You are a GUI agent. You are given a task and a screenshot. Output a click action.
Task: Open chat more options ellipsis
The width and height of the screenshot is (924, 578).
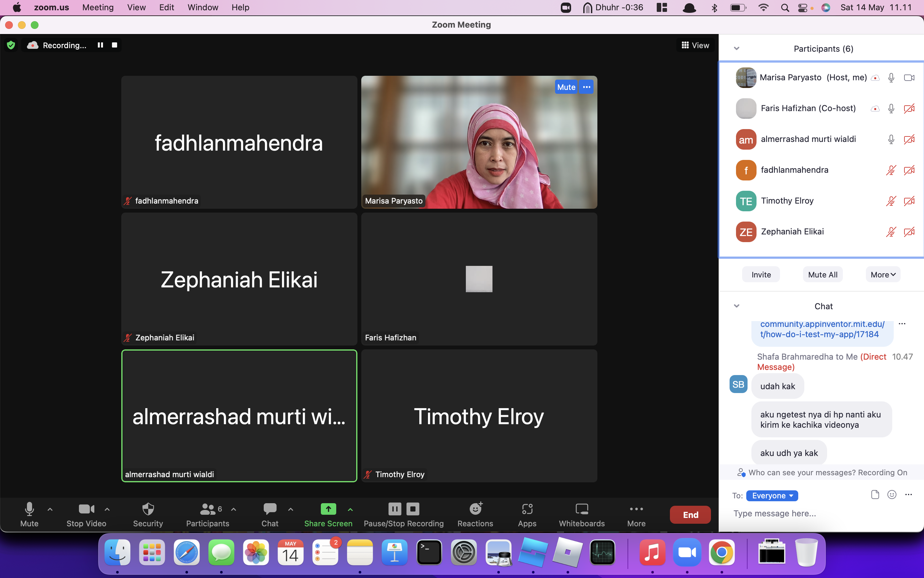909,495
